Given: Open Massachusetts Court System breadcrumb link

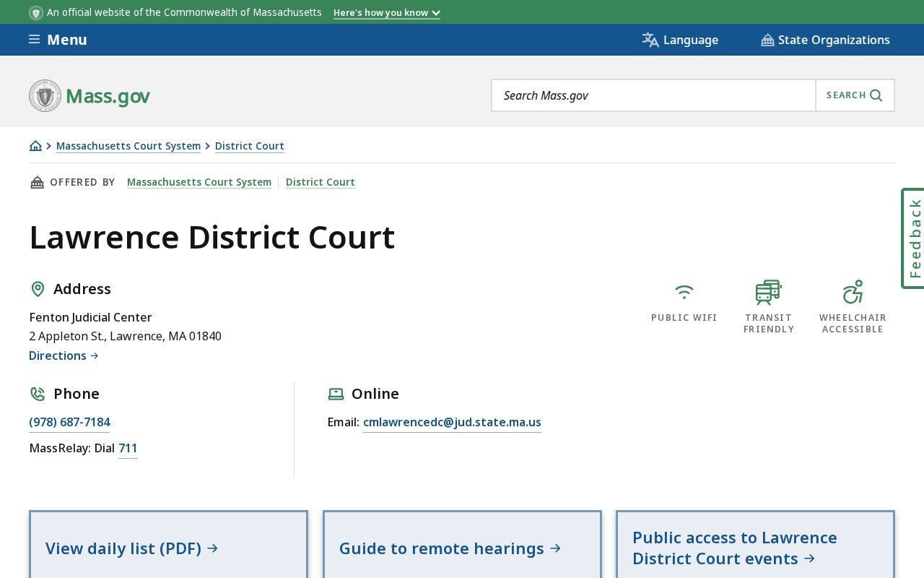Looking at the screenshot, I should [x=128, y=146].
